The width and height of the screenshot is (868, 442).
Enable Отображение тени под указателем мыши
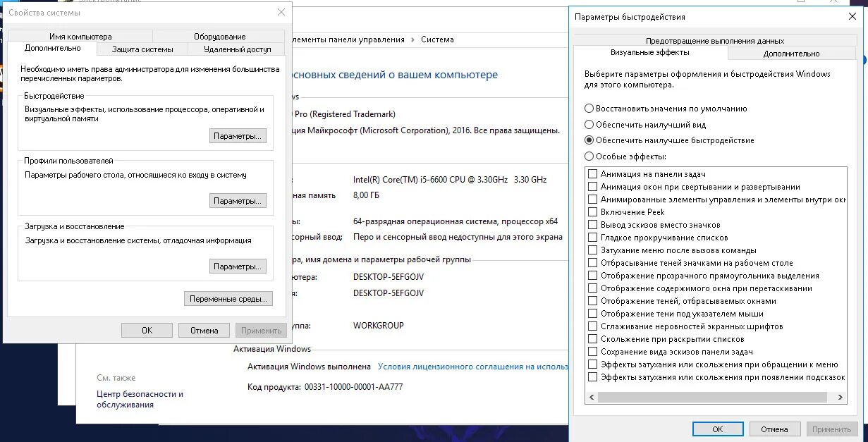pyautogui.click(x=593, y=314)
